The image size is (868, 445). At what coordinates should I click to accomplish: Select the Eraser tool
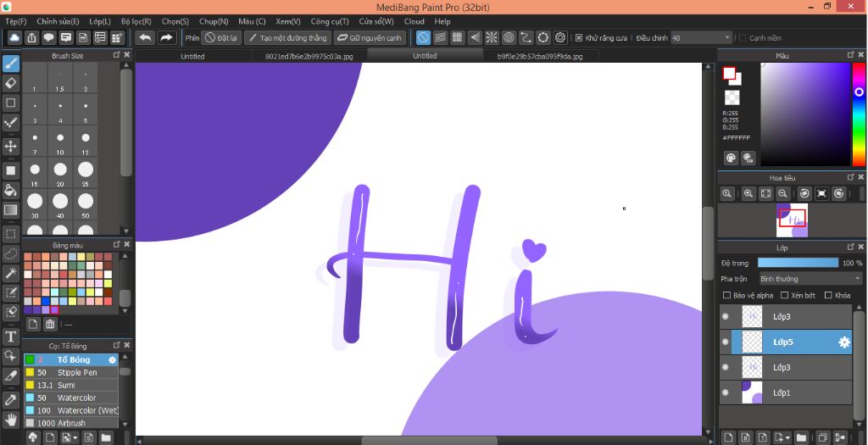(10, 83)
